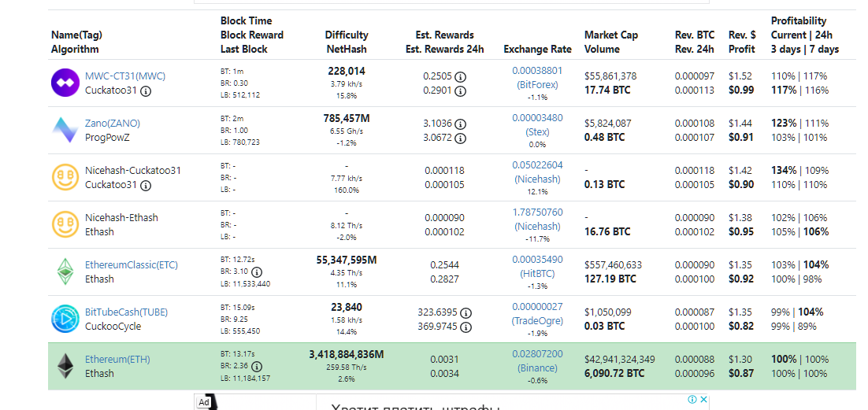This screenshot has width=868, height=410.
Task: Show info for TUBE est. rewards 323.6395
Action: [466, 312]
